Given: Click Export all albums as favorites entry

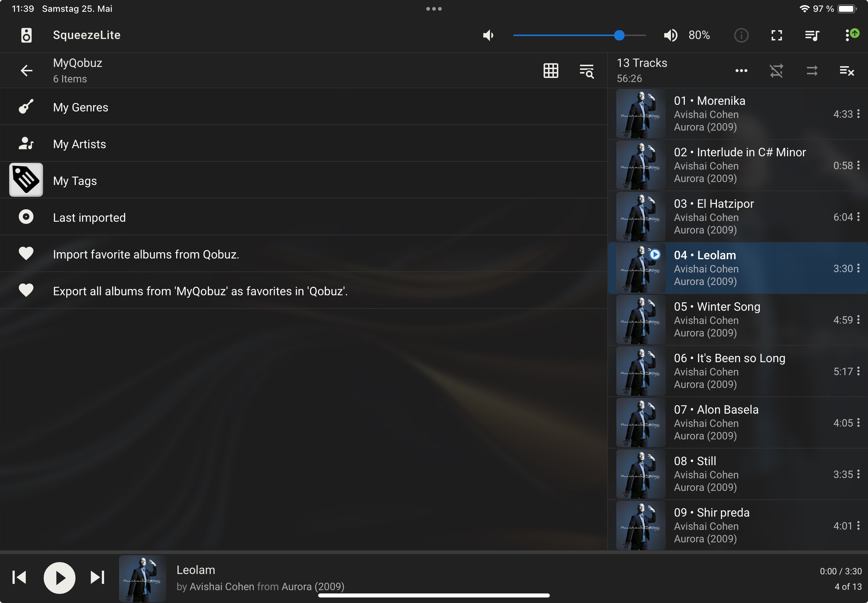Looking at the screenshot, I should (x=200, y=291).
